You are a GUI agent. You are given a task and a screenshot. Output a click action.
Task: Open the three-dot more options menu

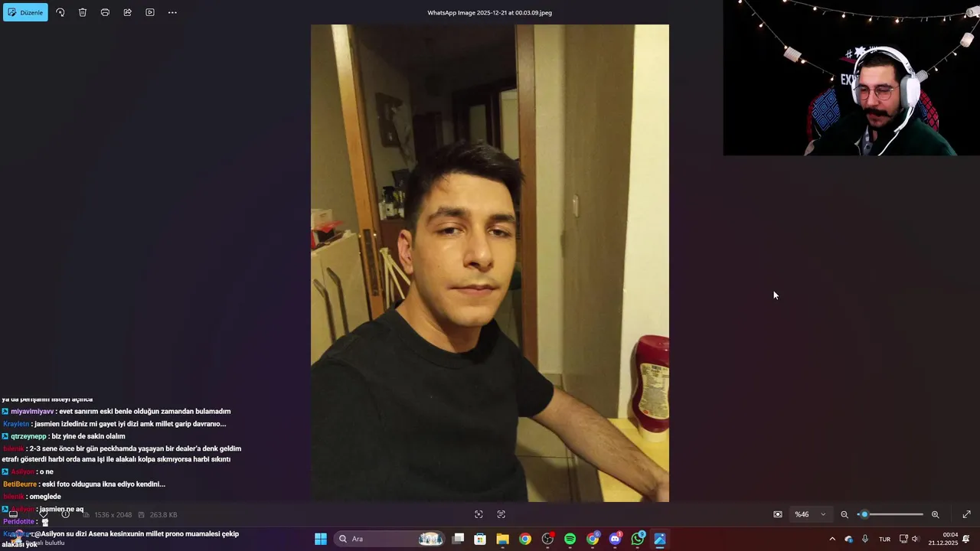tap(172, 12)
